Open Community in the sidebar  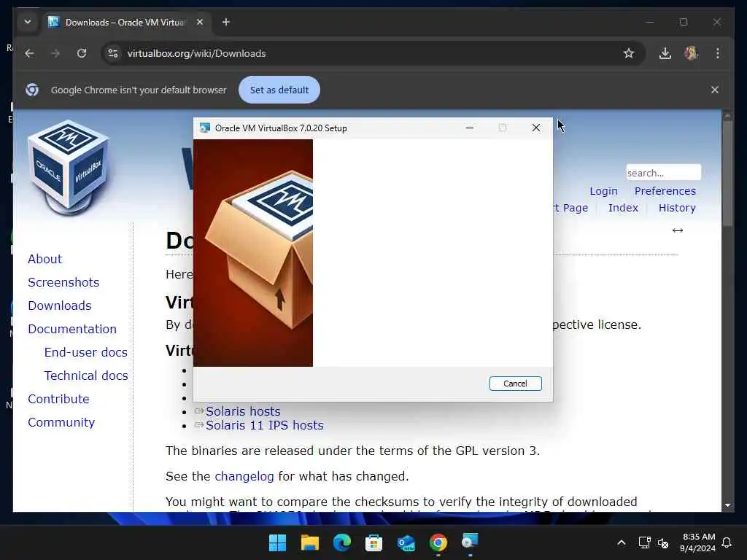pyautogui.click(x=61, y=422)
